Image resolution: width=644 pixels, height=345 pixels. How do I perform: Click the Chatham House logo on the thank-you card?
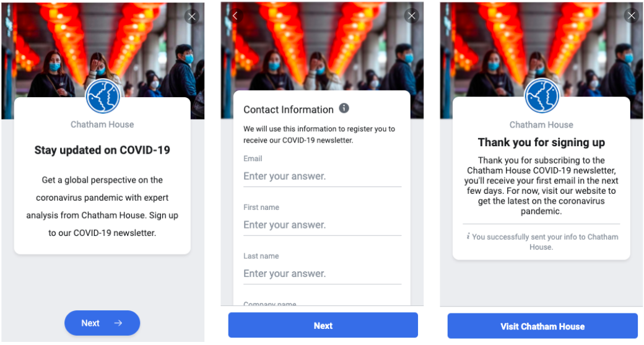coord(542,97)
